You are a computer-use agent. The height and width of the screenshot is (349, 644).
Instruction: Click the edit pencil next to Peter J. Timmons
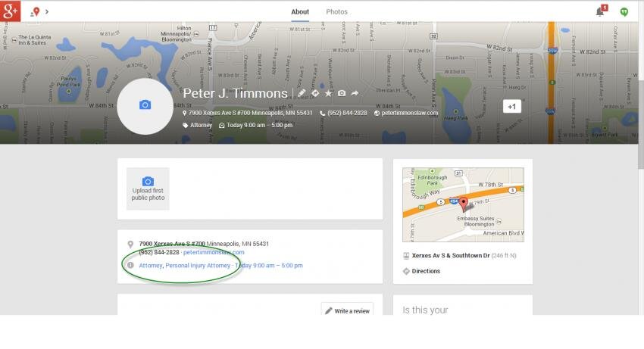point(302,93)
